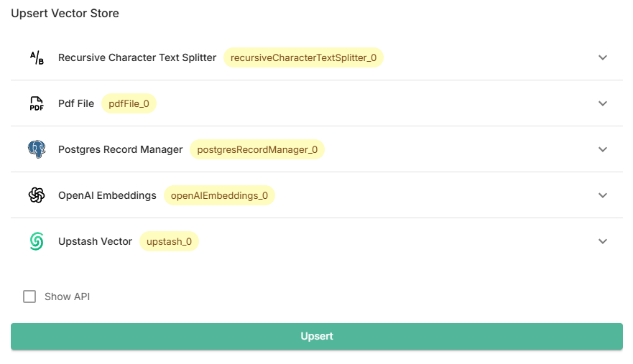Click the openAIEmbeddings_0 tag
Image resolution: width=633 pixels, height=364 pixels.
click(219, 195)
